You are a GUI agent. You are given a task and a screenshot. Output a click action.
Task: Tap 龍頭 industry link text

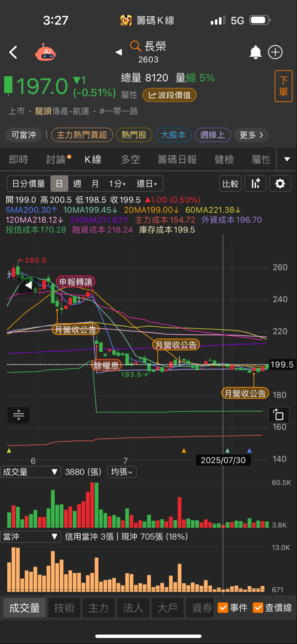click(x=43, y=111)
